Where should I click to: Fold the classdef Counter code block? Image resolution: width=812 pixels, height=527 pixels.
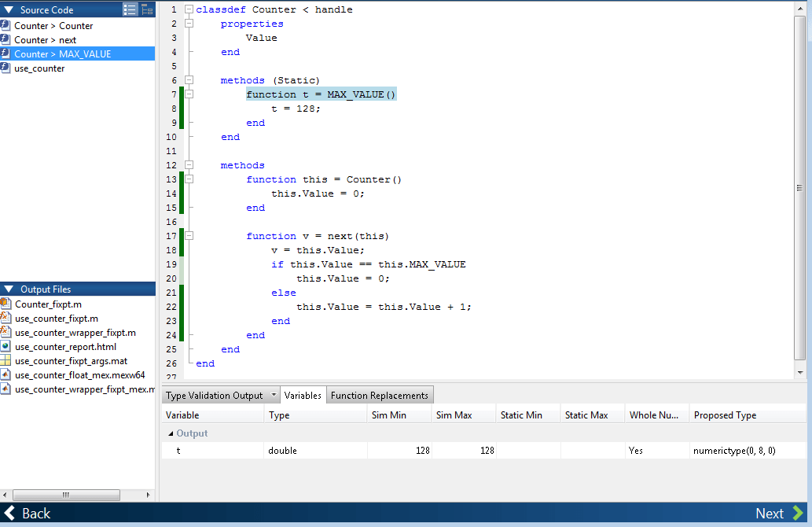(189, 9)
